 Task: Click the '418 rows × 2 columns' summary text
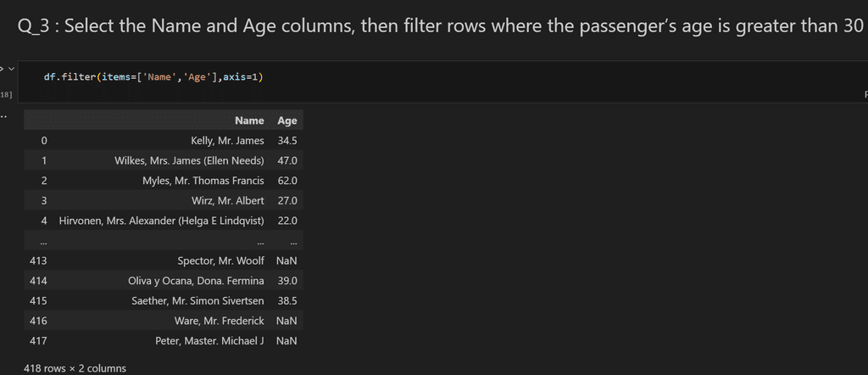75,368
